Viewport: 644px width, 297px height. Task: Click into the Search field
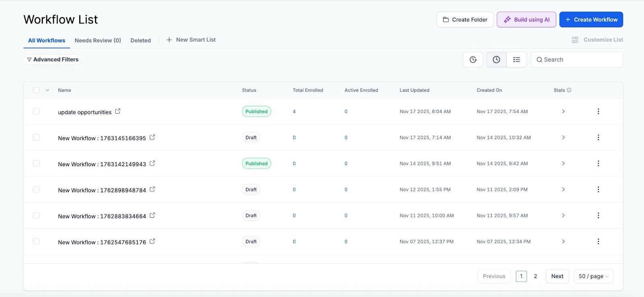580,60
